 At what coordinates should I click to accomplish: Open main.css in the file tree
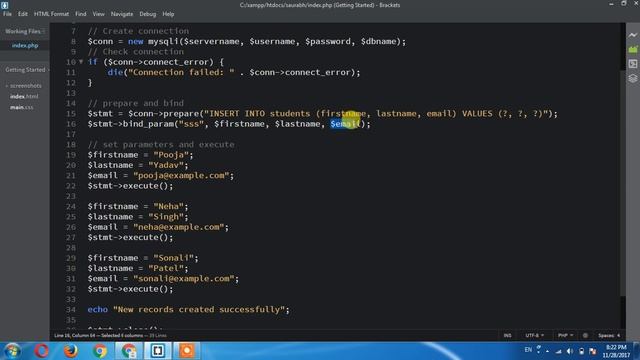(x=22, y=107)
